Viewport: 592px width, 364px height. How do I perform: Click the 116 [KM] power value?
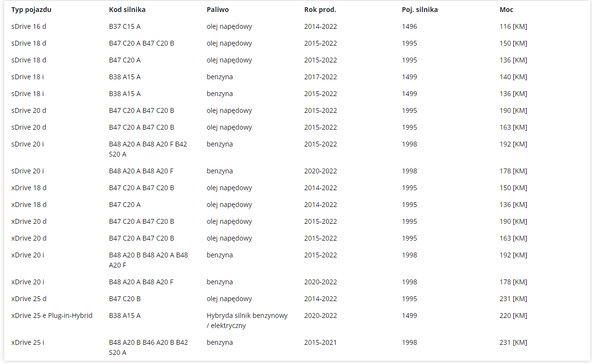coord(513,26)
